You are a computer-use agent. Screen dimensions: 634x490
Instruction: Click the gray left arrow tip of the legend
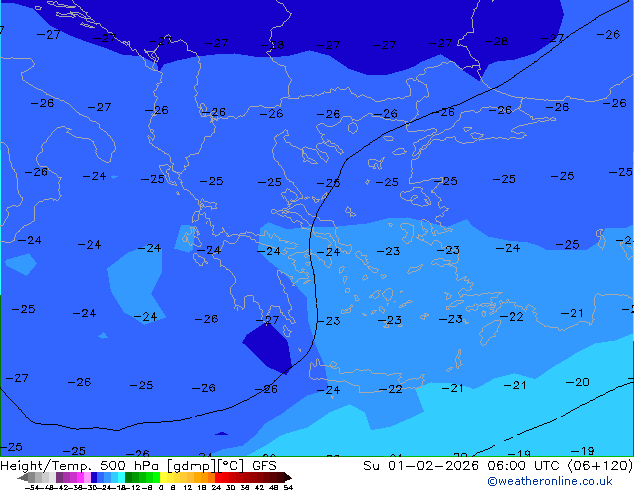[x=22, y=477]
